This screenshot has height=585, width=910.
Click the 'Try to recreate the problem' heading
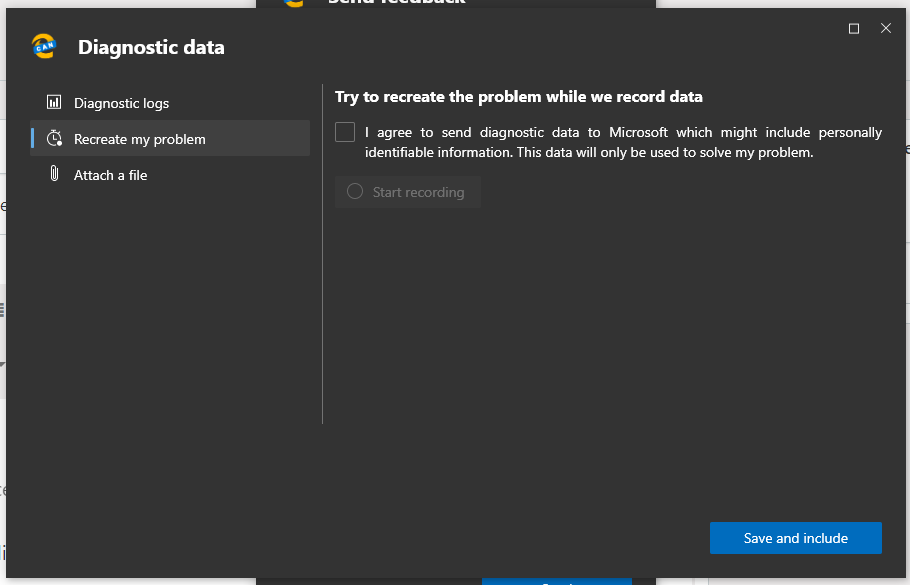(518, 97)
